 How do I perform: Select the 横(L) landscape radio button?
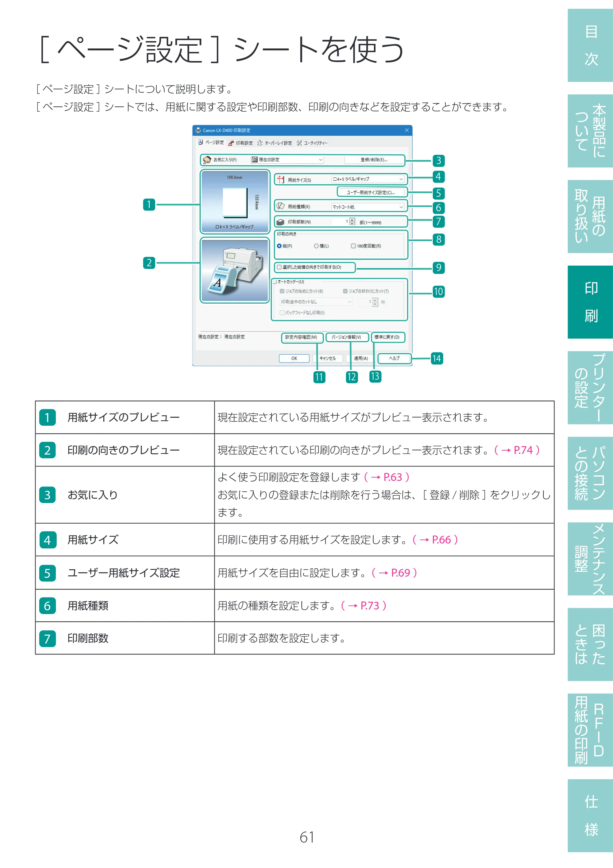tap(316, 246)
